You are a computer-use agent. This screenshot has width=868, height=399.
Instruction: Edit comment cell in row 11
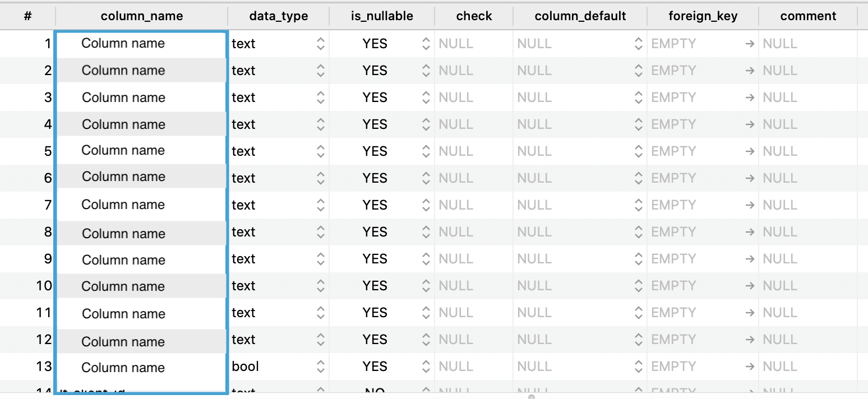click(x=808, y=313)
